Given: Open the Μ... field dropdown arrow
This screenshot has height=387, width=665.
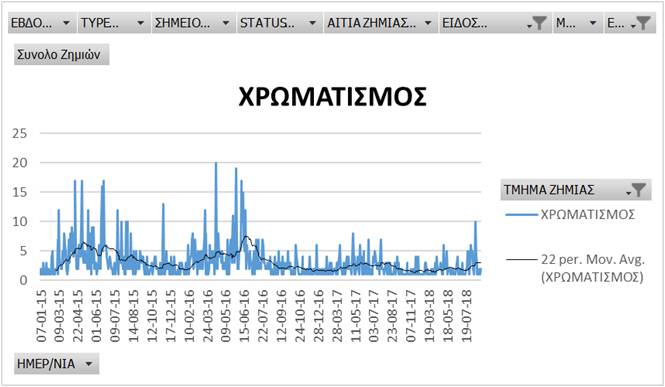Looking at the screenshot, I should coord(593,23).
